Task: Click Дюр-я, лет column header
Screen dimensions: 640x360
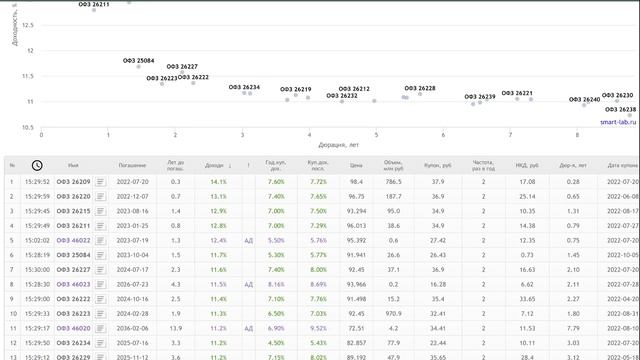Action: (573, 165)
